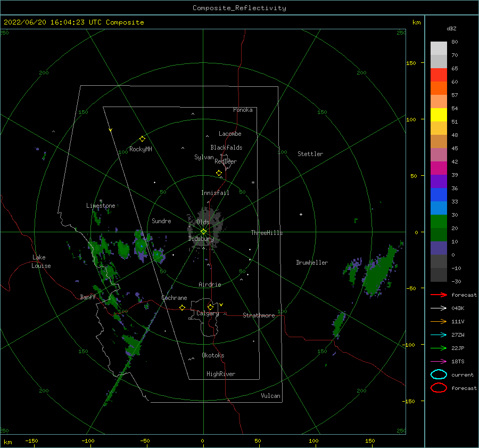Click the Sundre town label

[x=161, y=221]
